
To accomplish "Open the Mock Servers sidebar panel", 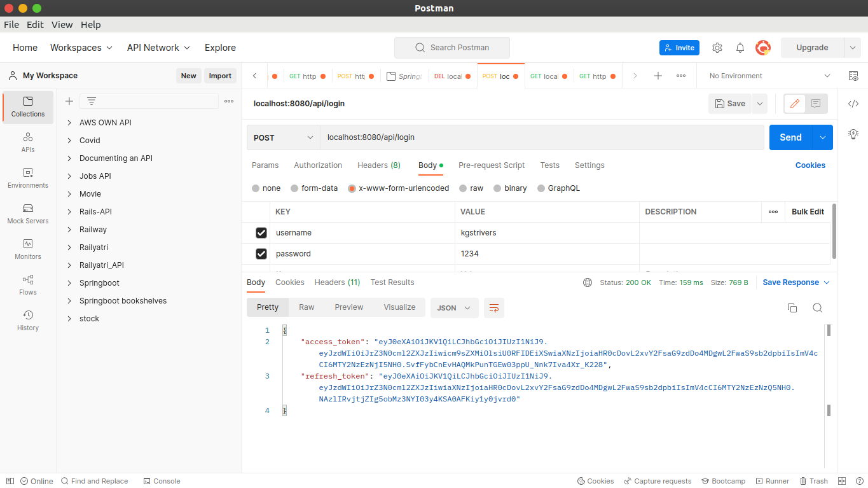I will click(28, 213).
